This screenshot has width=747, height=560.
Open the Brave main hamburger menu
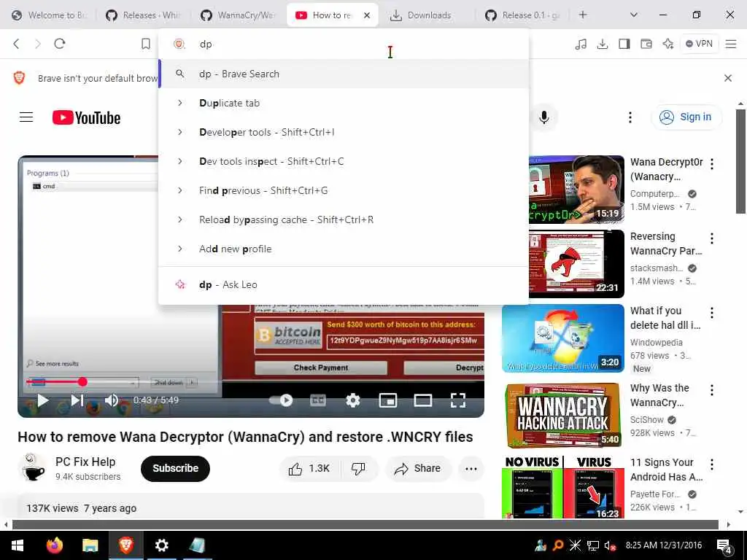click(731, 44)
